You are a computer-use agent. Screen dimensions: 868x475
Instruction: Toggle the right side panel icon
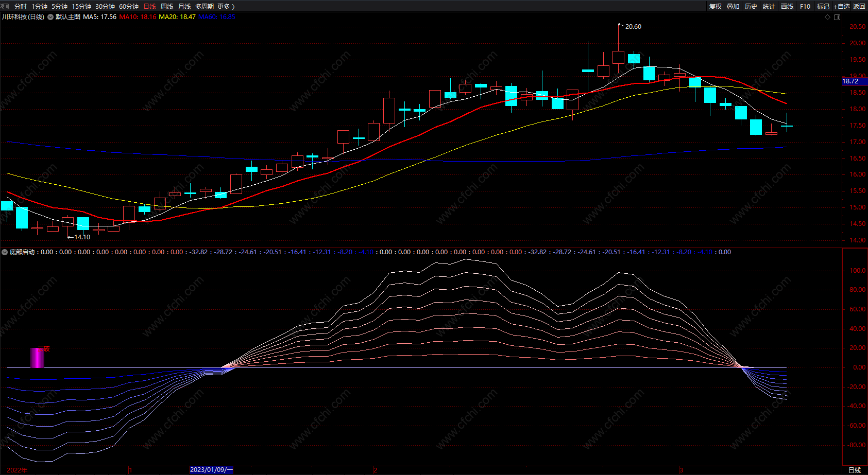click(x=837, y=17)
